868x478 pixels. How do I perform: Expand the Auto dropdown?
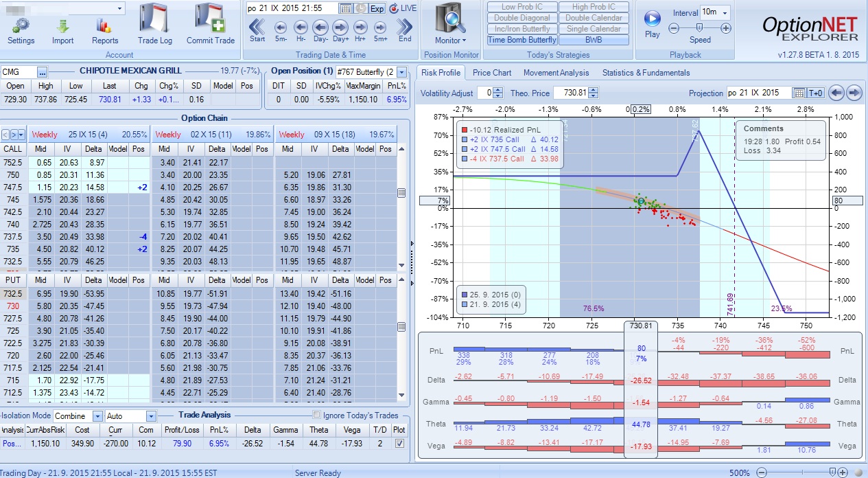tap(151, 416)
